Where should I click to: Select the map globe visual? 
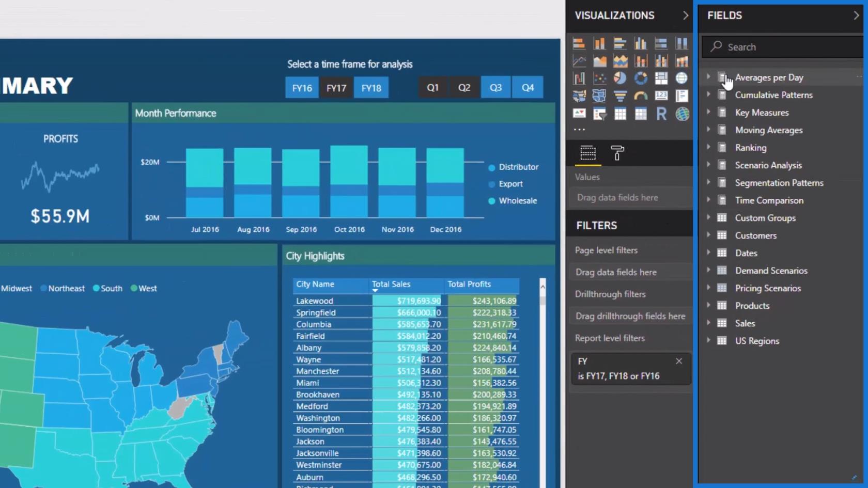pyautogui.click(x=682, y=78)
